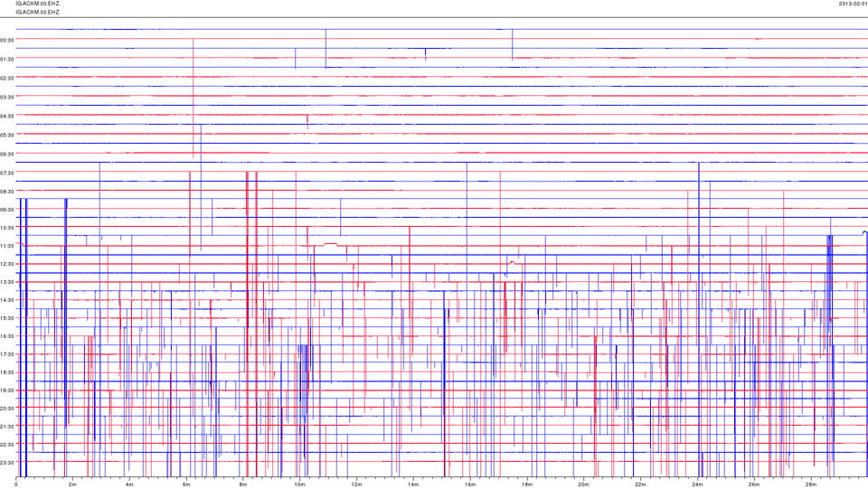
Task: Select the 11:30 time row label
Action: [x=7, y=246]
